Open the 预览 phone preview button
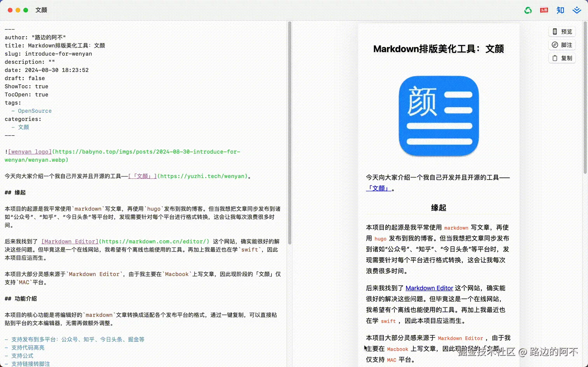Viewport: 588px width, 367px height. click(562, 31)
